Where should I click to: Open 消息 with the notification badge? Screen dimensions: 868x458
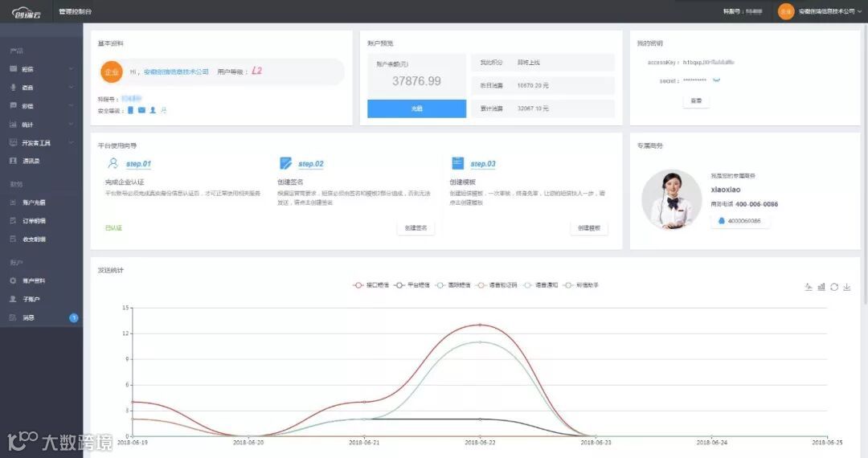tap(42, 317)
